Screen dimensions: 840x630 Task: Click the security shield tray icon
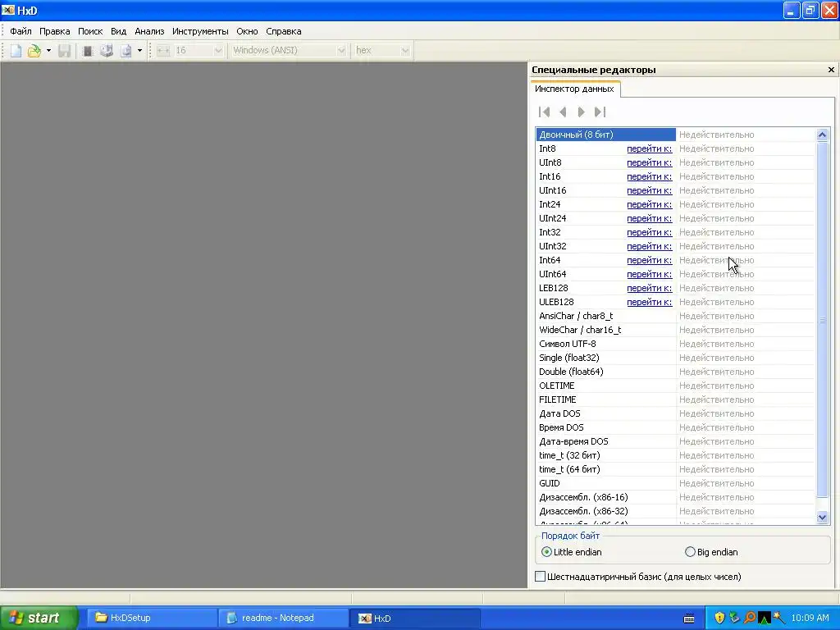719,618
